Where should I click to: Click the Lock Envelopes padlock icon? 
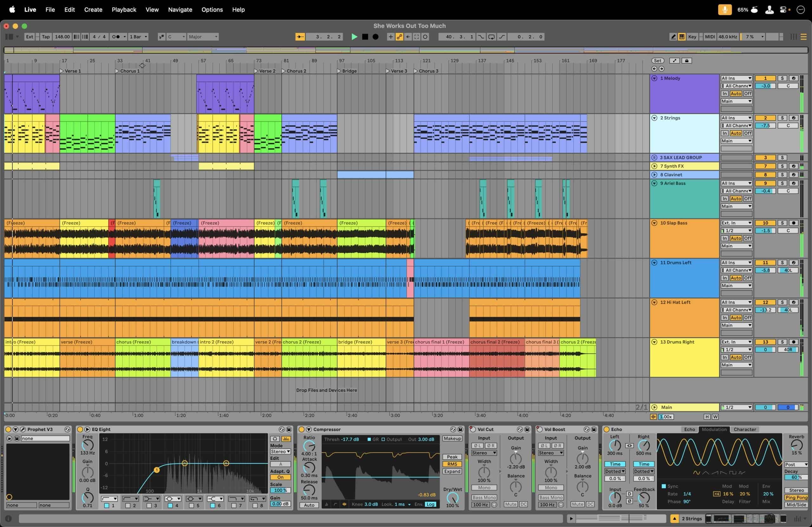[x=687, y=61]
